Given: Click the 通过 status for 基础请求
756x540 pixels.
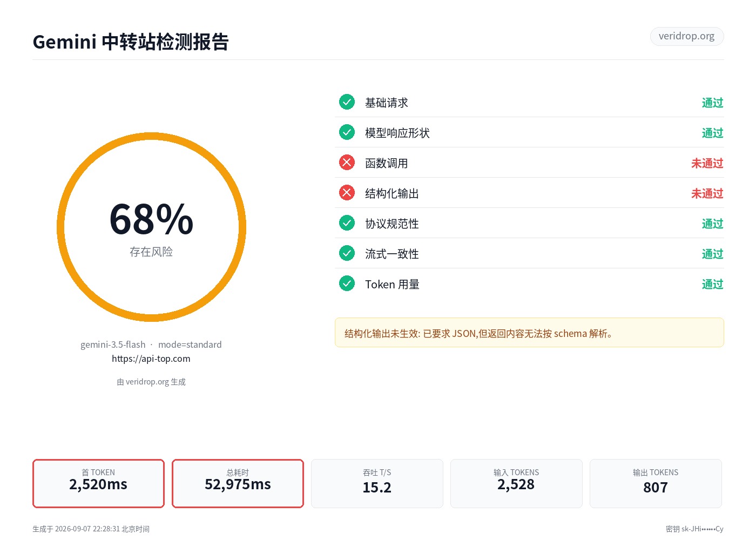Looking at the screenshot, I should tap(712, 103).
